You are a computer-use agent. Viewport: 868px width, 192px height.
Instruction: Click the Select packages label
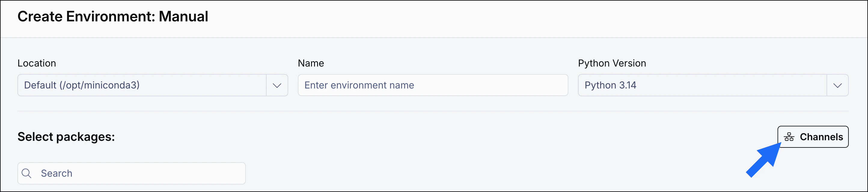(x=66, y=137)
